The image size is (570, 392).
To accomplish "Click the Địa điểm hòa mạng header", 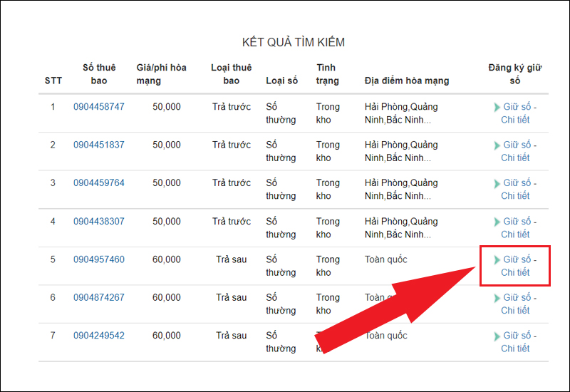I will [407, 81].
